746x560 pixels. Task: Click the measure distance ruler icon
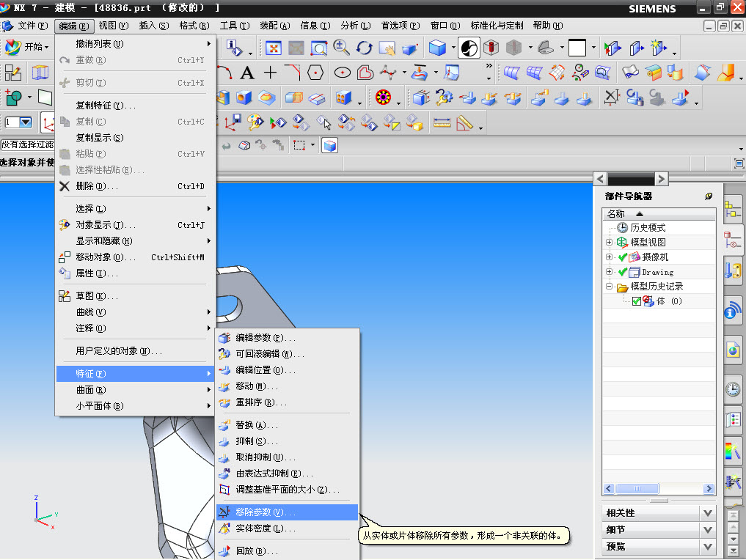(x=442, y=123)
